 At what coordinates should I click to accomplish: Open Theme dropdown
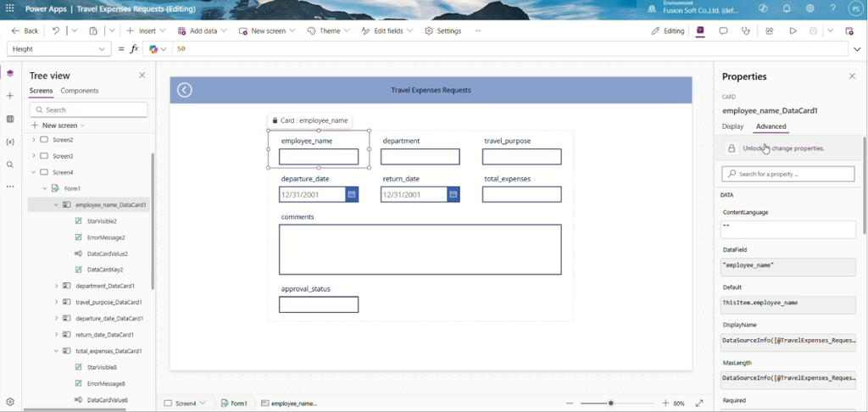328,31
